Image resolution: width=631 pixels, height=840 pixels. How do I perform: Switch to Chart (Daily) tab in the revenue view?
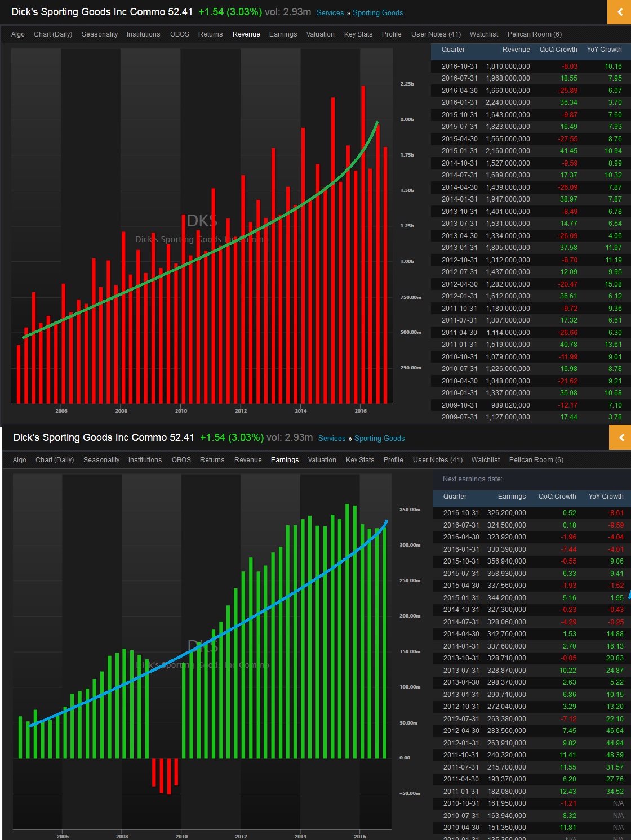[x=53, y=34]
